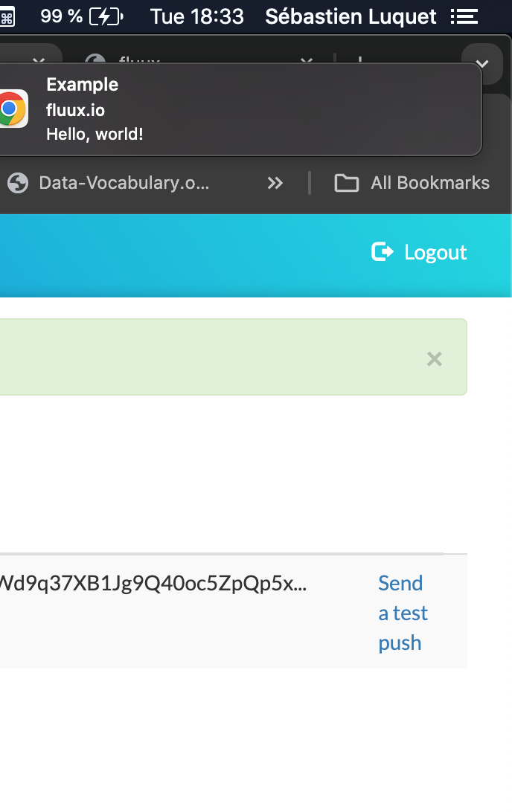Open the tab search chevron at top right
Screen dimensions: 512x812
point(482,64)
